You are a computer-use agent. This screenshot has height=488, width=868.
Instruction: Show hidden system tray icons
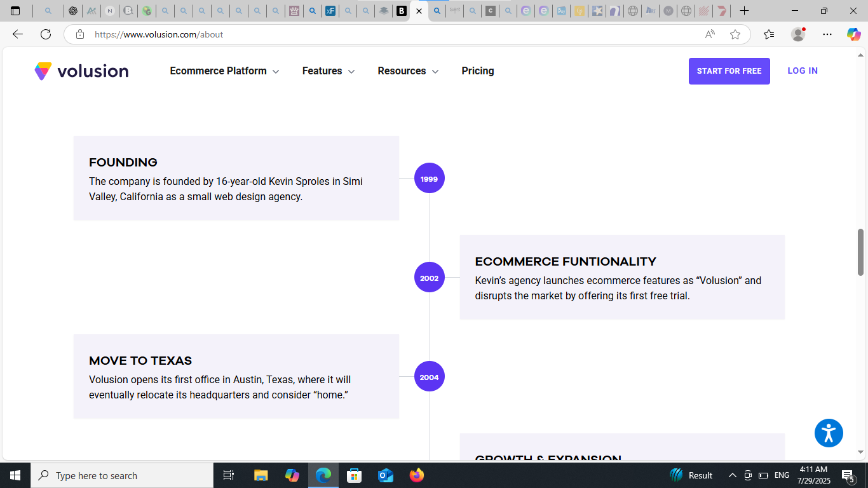click(732, 475)
